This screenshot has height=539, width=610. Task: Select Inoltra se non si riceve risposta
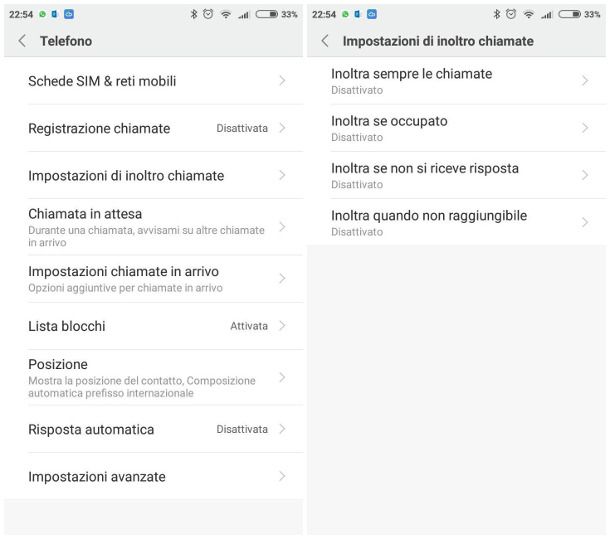tap(456, 175)
